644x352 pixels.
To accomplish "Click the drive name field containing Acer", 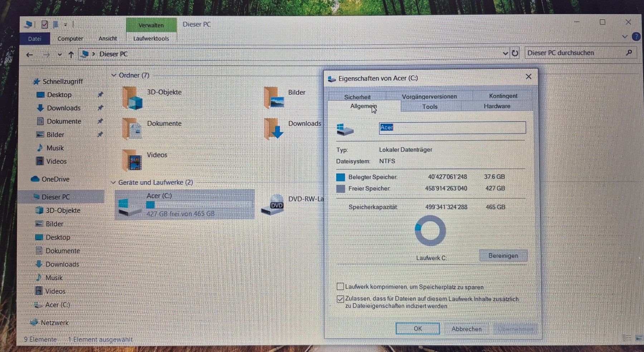I will point(452,128).
